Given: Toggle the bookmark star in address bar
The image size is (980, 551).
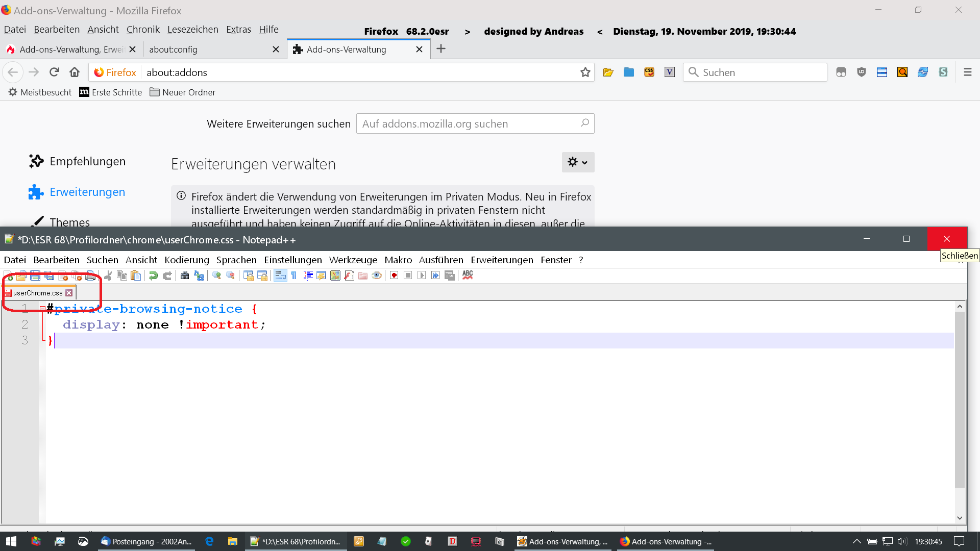Looking at the screenshot, I should [585, 72].
